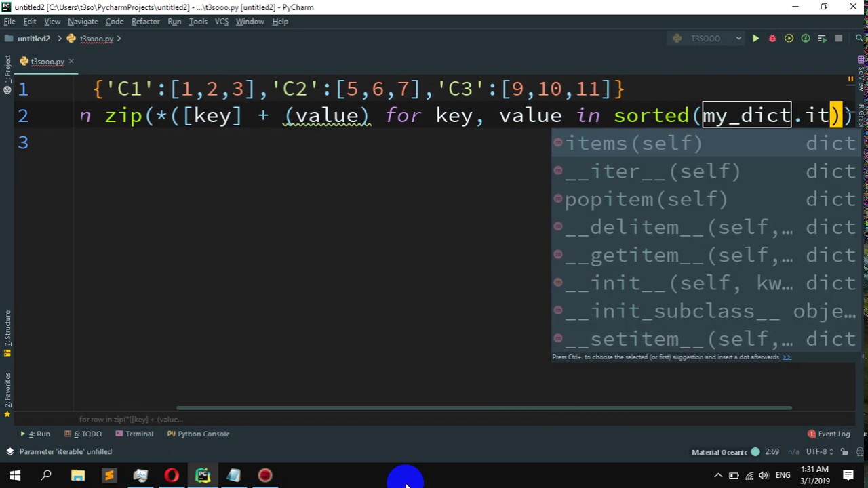Screen dimensions: 868x488
Task: Click orange pause inspection marker in editor
Action: coord(850,79)
